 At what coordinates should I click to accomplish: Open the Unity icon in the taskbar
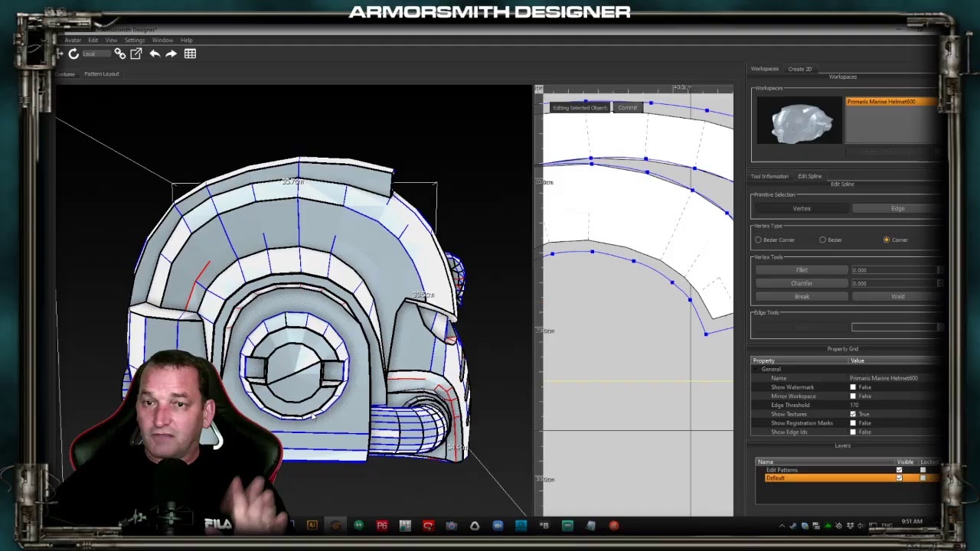[x=475, y=526]
